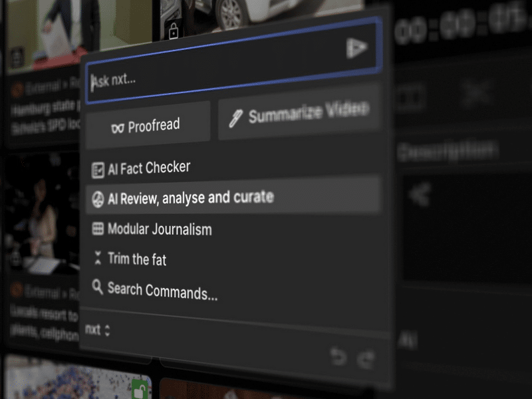Click the AI Fact Checker checklist icon
This screenshot has width=532, height=399.
[98, 170]
